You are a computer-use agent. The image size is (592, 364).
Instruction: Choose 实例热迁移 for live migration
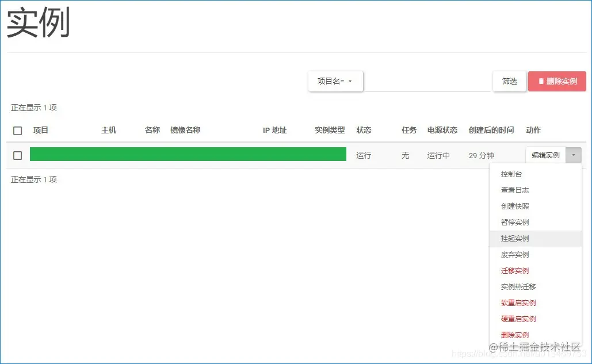click(x=515, y=286)
